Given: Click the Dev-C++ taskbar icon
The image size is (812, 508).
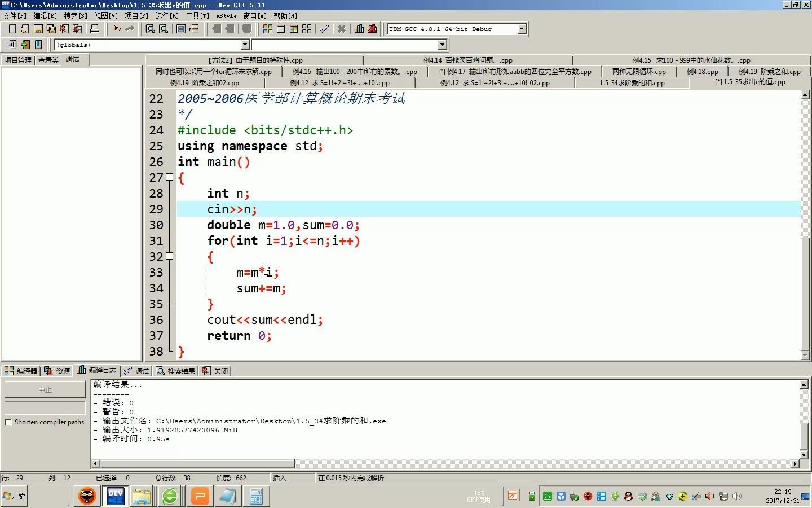Looking at the screenshot, I should [x=116, y=496].
